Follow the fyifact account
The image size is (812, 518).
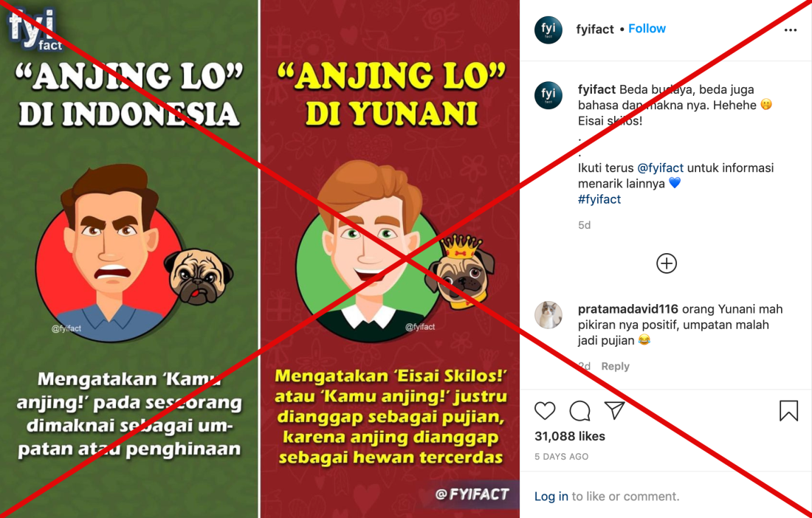click(647, 29)
